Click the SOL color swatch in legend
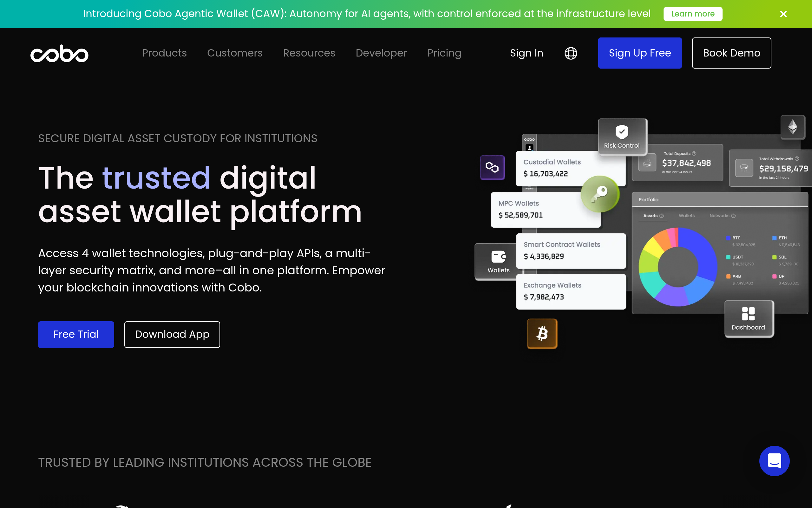 [775, 257]
